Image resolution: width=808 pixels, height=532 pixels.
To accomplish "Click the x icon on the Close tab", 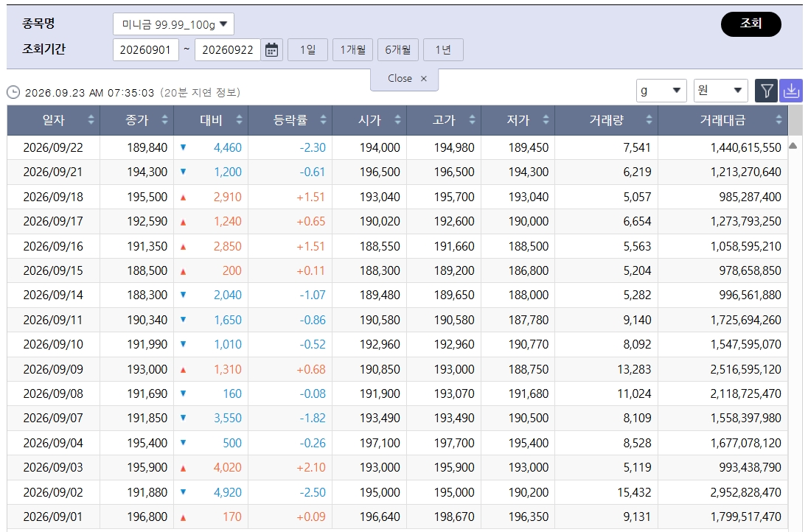I will point(424,78).
